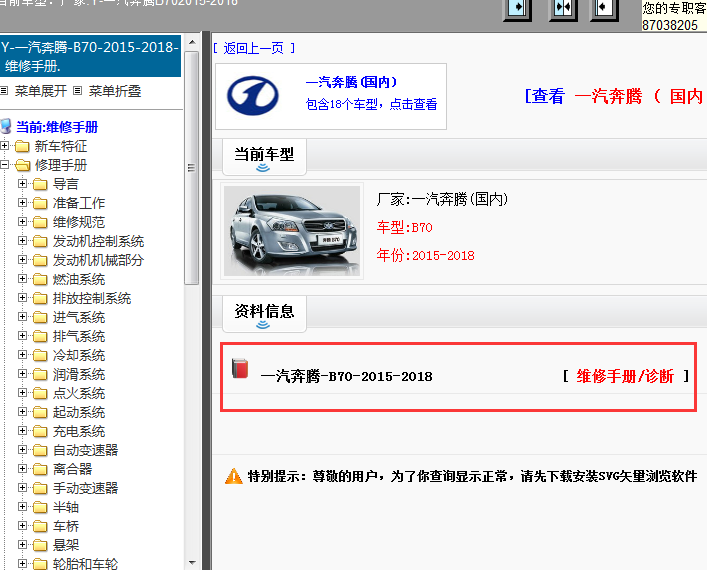Click the 当前:维修手册 root node icon
The image size is (707, 570).
(x=6, y=126)
